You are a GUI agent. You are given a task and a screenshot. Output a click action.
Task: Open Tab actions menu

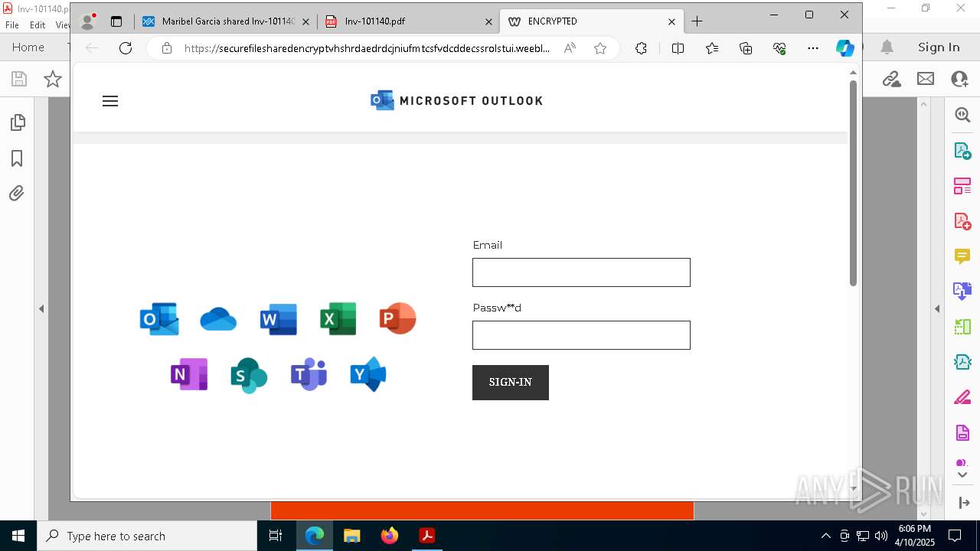tap(116, 21)
